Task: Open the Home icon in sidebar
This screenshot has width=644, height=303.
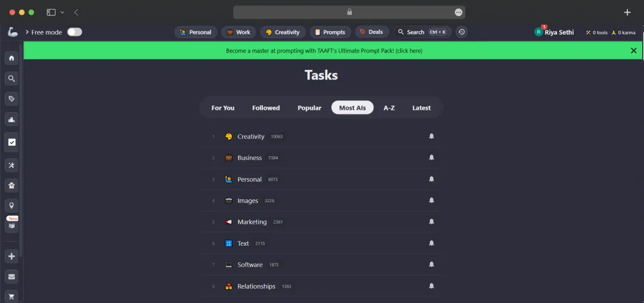Action: [11, 58]
